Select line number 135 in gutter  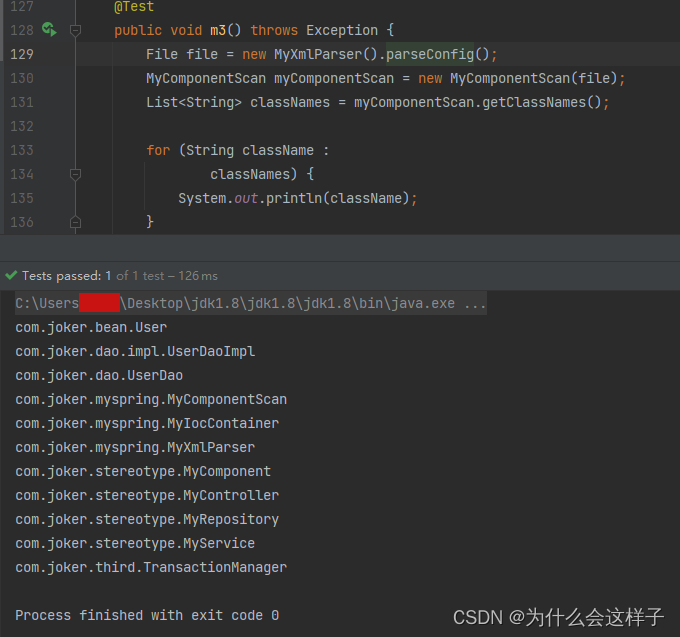coord(22,198)
